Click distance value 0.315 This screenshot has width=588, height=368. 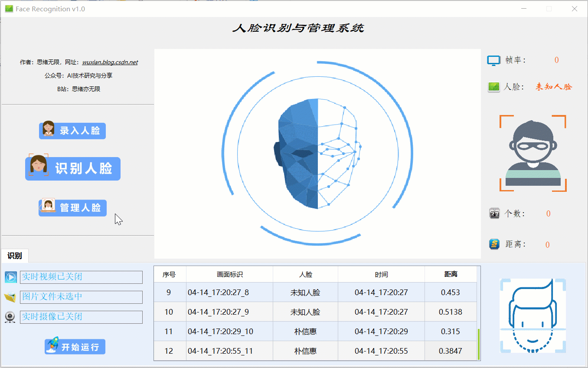(451, 332)
